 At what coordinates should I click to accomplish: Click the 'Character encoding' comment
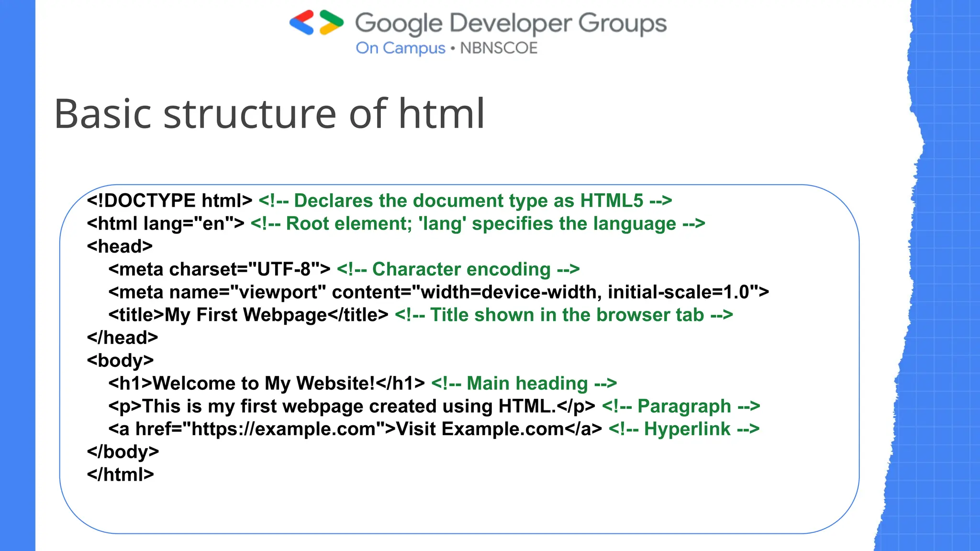(458, 269)
